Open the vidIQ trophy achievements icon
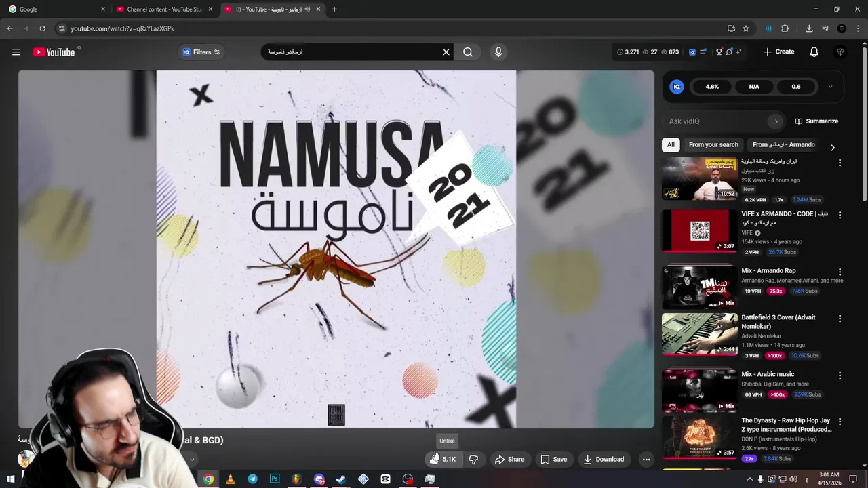 719,52
